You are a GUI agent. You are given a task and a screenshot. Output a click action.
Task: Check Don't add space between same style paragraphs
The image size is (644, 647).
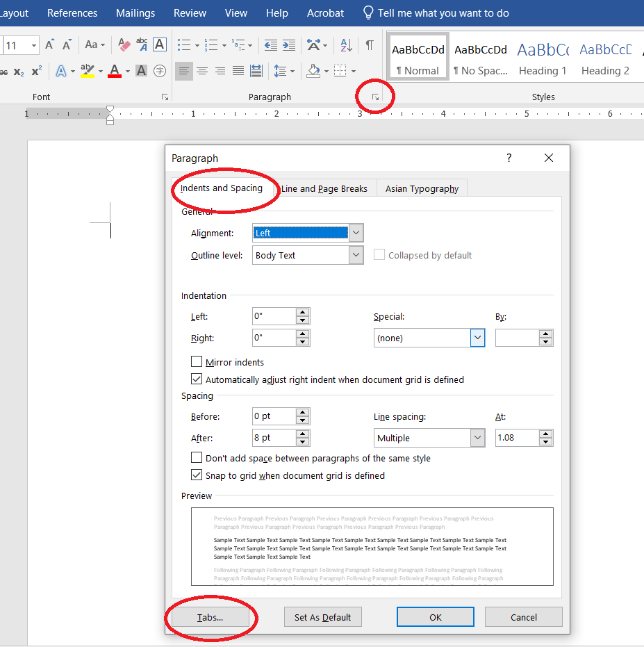pyautogui.click(x=197, y=459)
